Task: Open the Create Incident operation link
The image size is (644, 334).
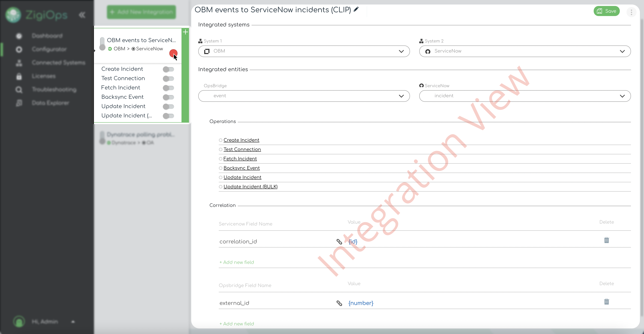Action: click(x=241, y=140)
